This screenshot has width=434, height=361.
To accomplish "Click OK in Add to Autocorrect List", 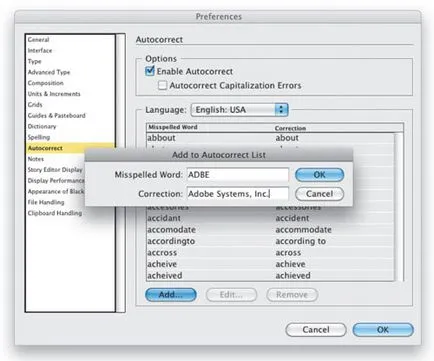I will coord(319,175).
